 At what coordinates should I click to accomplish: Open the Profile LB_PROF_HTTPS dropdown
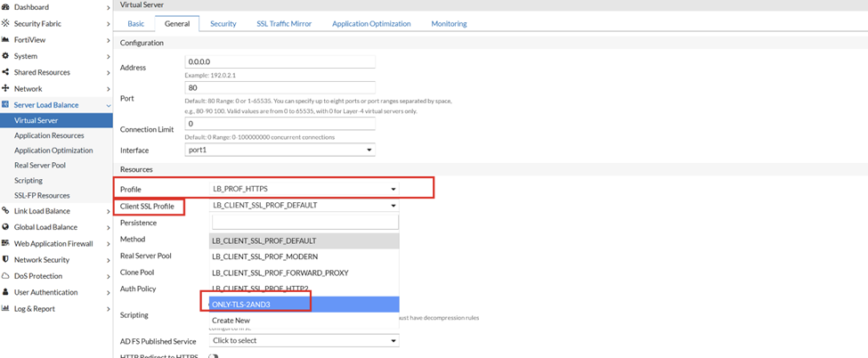point(304,189)
